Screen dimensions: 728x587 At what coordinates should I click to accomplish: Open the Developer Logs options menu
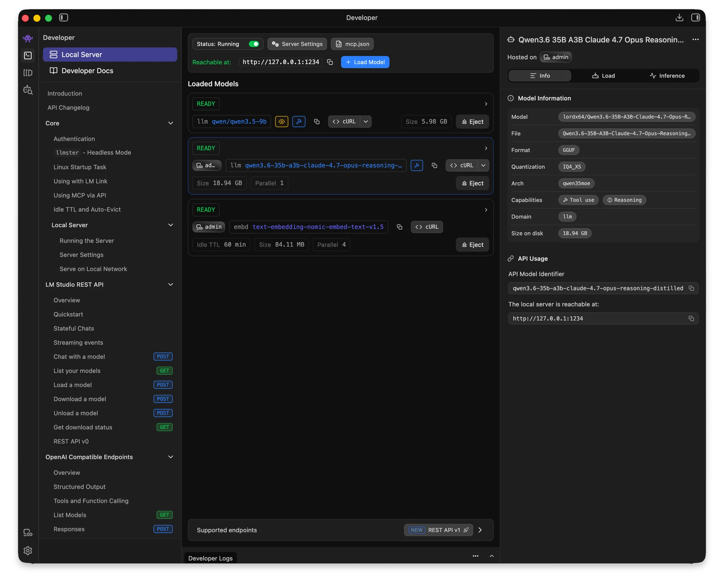click(x=475, y=556)
